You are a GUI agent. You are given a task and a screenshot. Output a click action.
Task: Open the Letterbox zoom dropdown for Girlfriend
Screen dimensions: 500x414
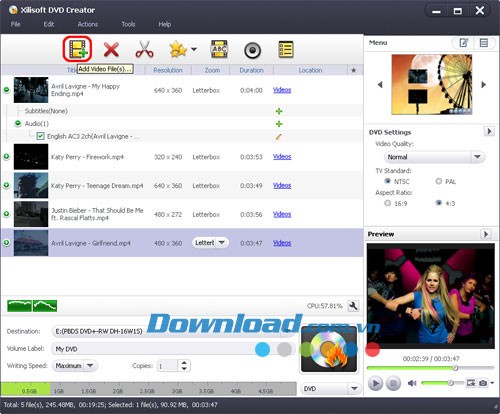click(x=210, y=243)
